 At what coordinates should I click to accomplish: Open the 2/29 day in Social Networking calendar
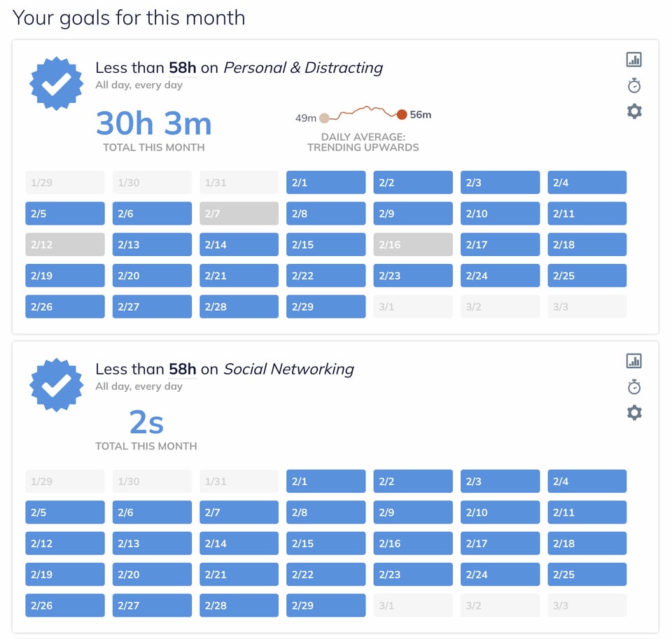point(325,605)
